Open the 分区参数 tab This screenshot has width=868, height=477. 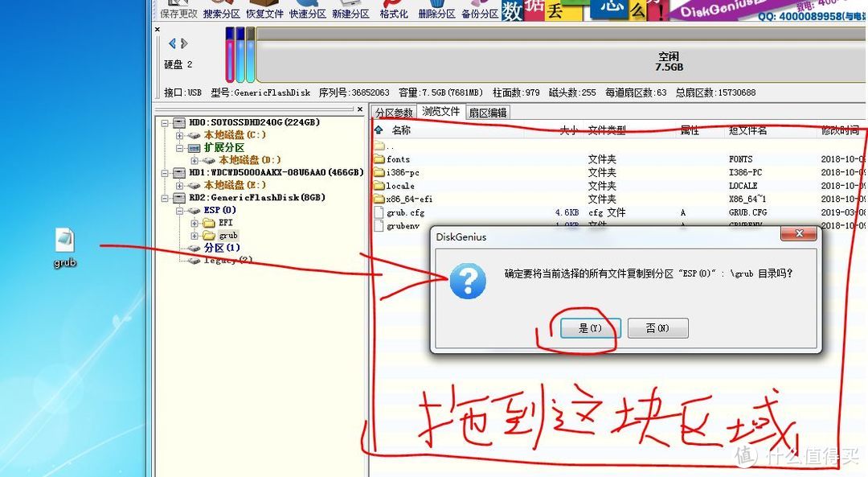[395, 112]
